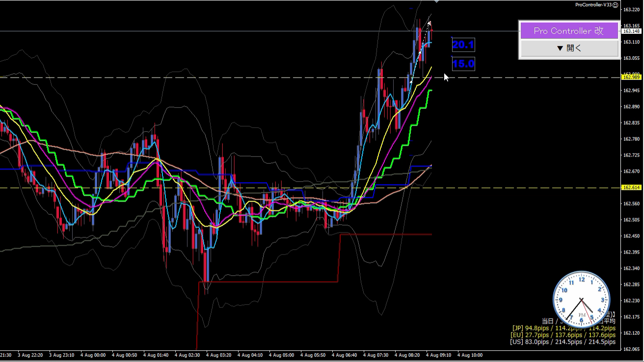Viewport: 644px width, 362px height.
Task: Click the 4 Aug 06:40 time axis label
Action: [x=345, y=355]
